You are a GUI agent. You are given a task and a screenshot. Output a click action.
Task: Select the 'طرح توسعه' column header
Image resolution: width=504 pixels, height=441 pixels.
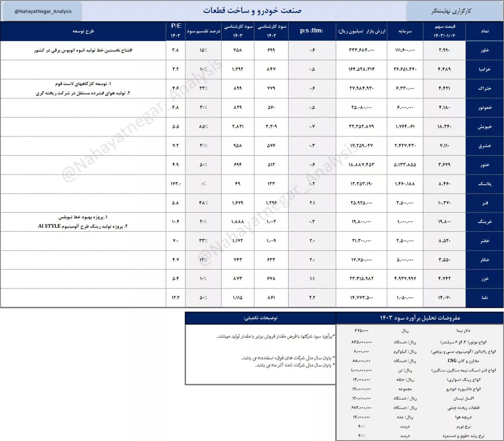83,31
